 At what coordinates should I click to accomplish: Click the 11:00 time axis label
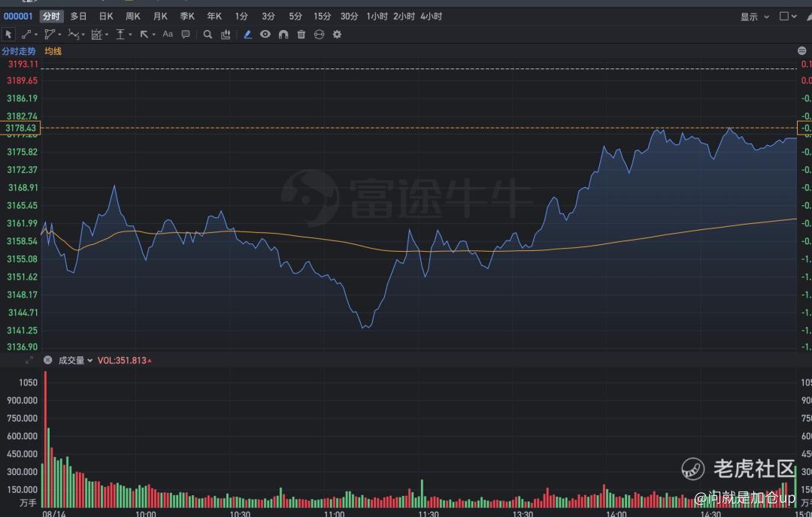(334, 513)
